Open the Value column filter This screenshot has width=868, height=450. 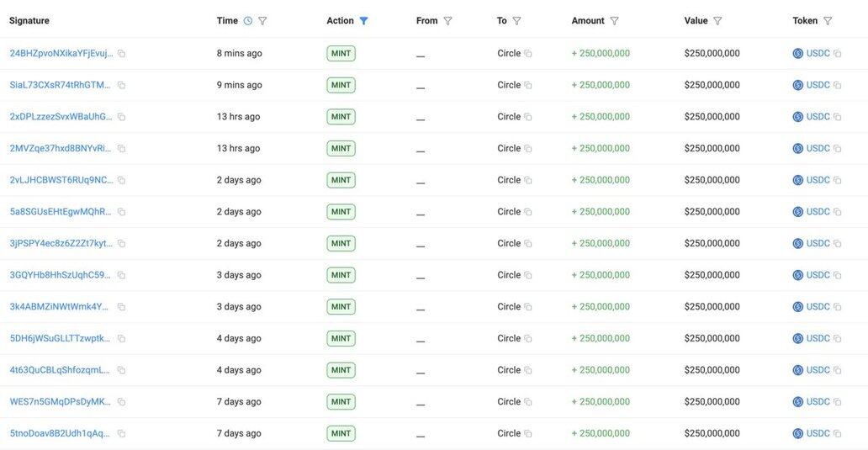[x=717, y=21]
